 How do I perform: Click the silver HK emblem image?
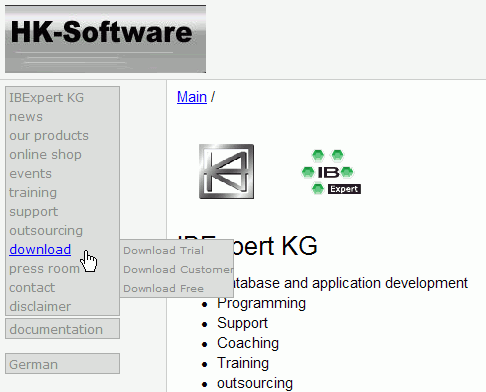point(226,171)
